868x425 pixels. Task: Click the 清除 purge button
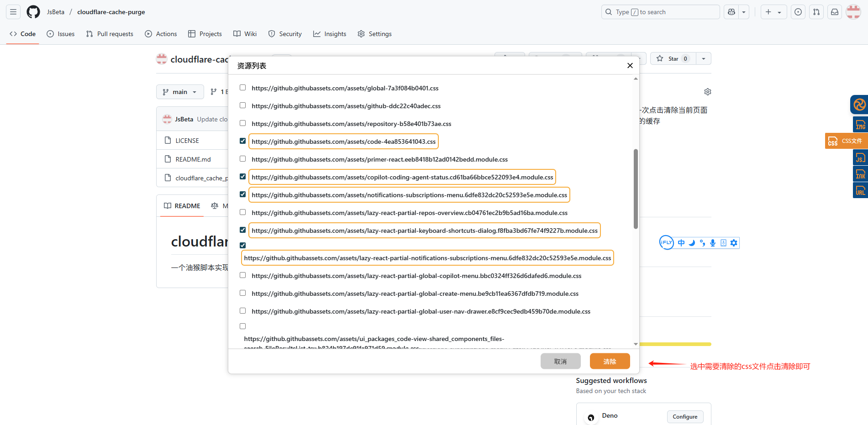click(x=610, y=361)
